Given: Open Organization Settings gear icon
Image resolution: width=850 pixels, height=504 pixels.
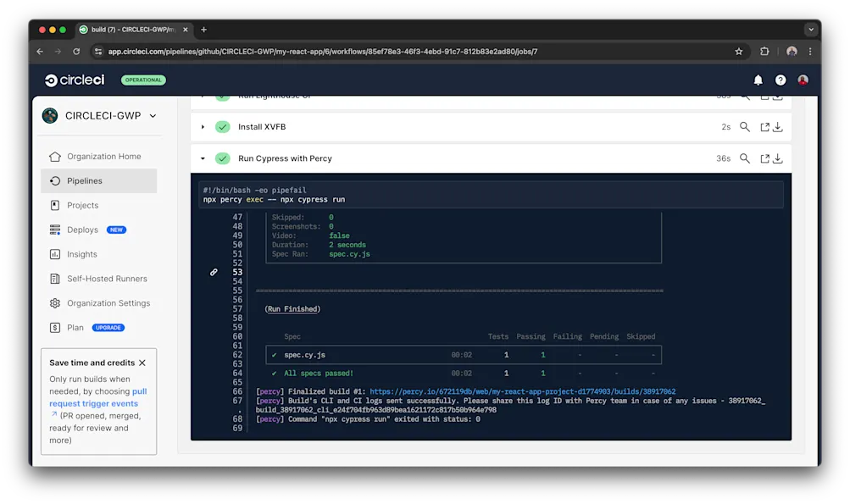Looking at the screenshot, I should click(53, 302).
